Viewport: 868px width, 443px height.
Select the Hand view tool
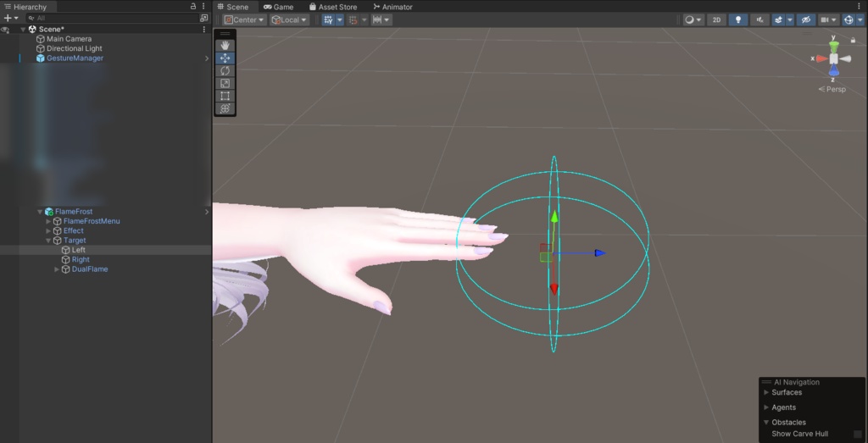(x=225, y=46)
